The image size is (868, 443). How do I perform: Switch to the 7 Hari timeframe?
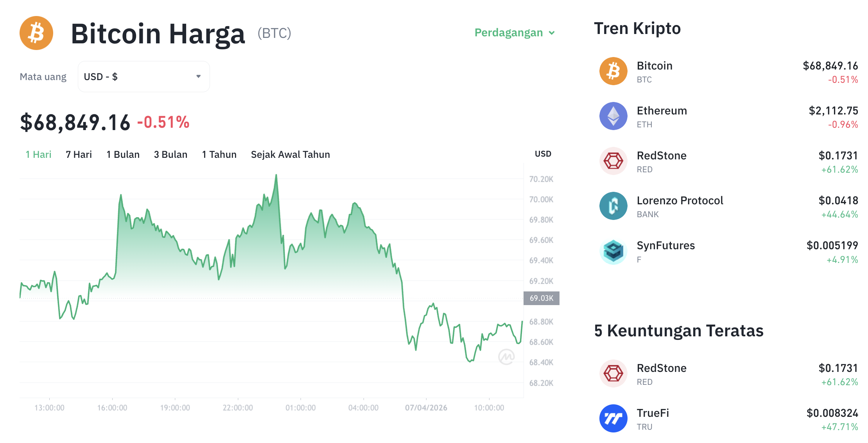click(x=79, y=154)
